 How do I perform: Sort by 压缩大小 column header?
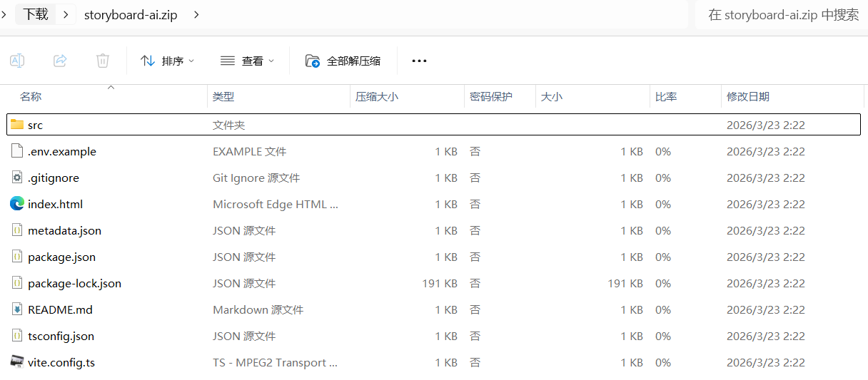(377, 96)
